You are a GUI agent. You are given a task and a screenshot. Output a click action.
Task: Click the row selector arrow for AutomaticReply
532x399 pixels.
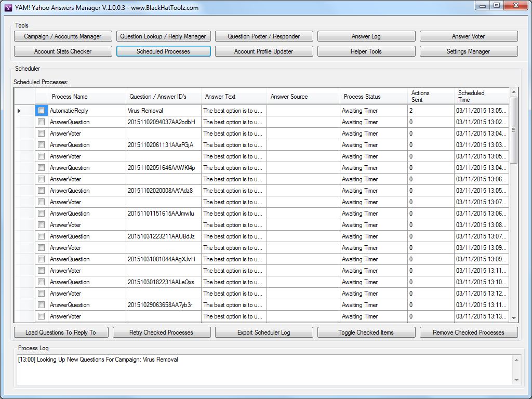click(x=19, y=111)
